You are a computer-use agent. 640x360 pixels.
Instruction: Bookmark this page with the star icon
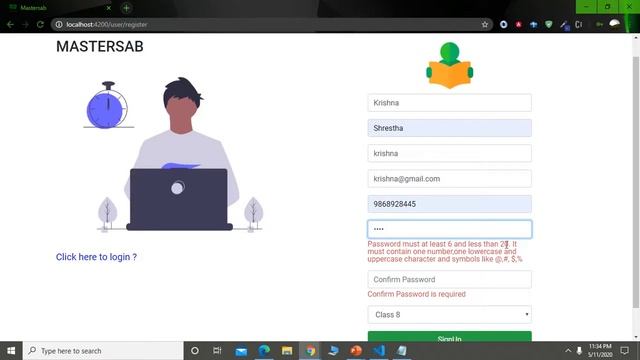(484, 24)
